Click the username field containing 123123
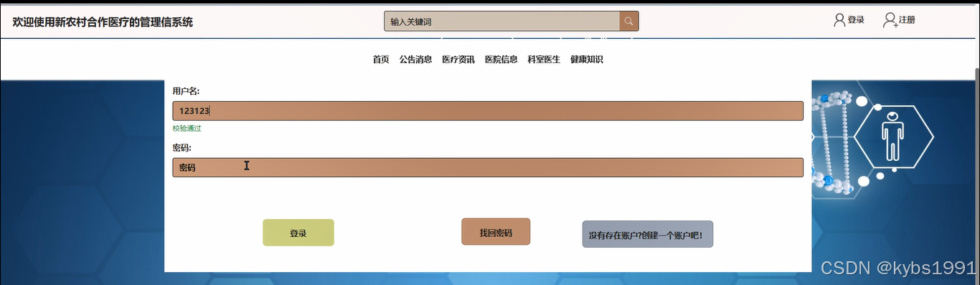980x285 pixels. click(487, 111)
